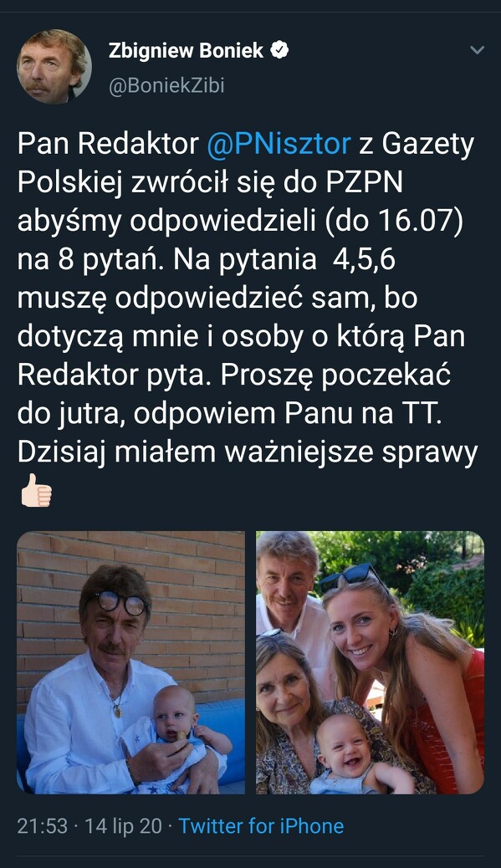Click the 21:53 · 14 lip 20 timestamp
The image size is (501, 868).
click(89, 826)
